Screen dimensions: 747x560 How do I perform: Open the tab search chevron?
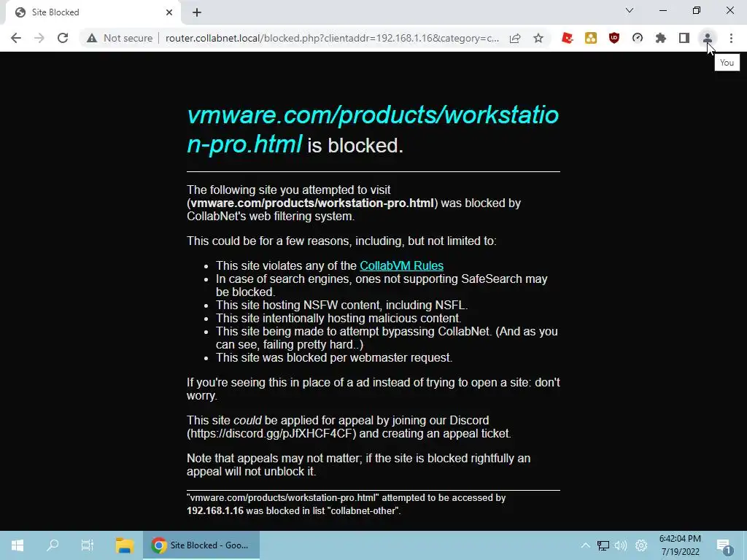click(x=630, y=10)
